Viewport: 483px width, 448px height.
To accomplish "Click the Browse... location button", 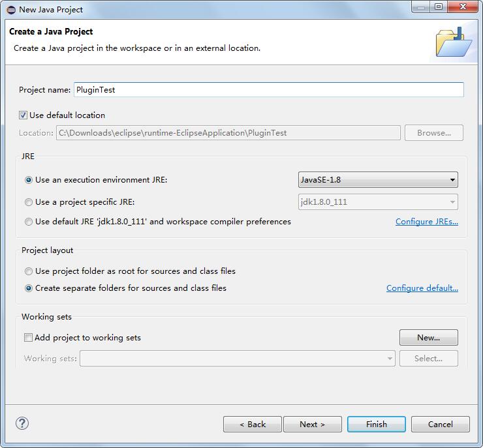I will click(433, 132).
